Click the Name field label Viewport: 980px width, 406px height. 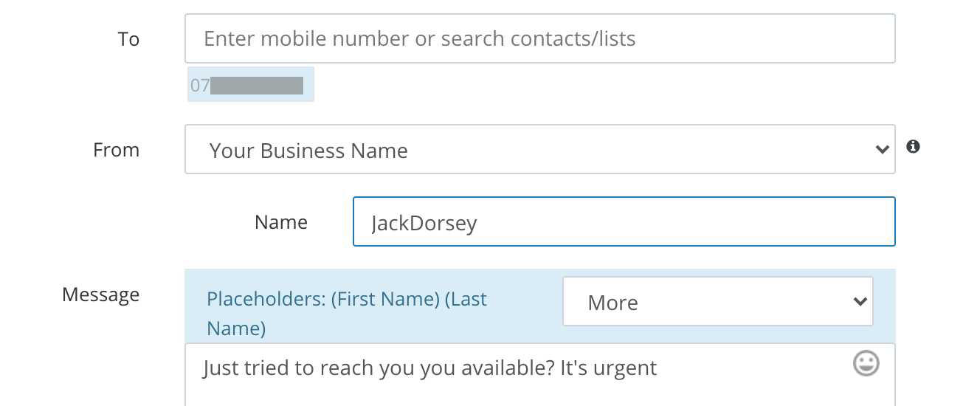point(280,222)
